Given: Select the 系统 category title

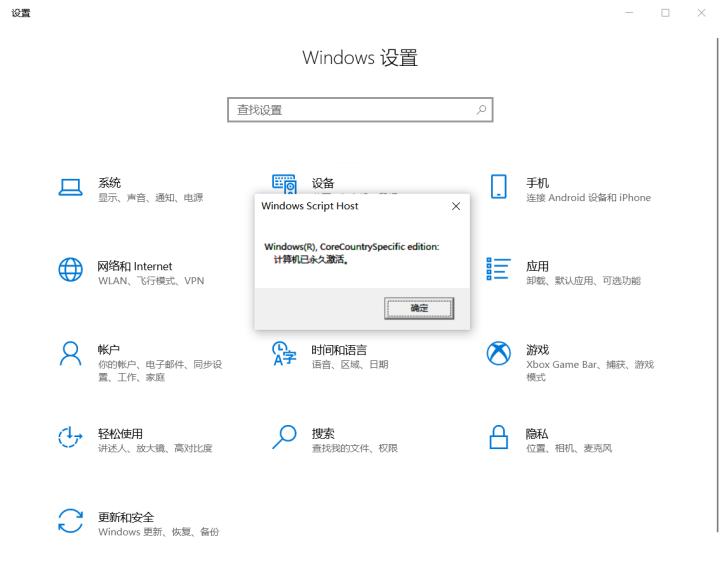Looking at the screenshot, I should [x=109, y=183].
